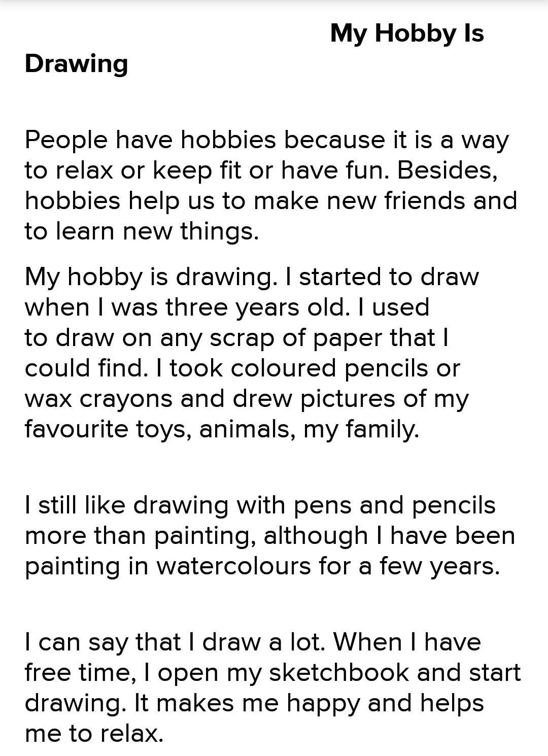Click the final line "me to relax."

point(94,734)
